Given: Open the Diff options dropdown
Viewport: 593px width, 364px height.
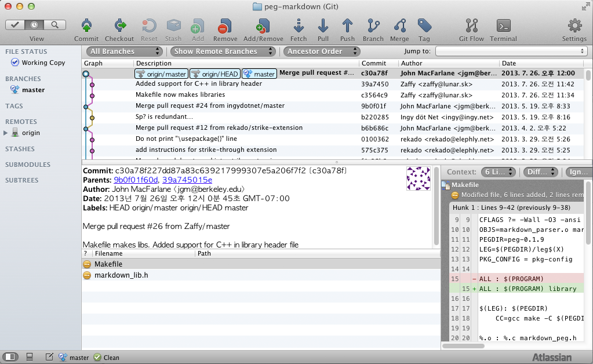Looking at the screenshot, I should pyautogui.click(x=541, y=172).
